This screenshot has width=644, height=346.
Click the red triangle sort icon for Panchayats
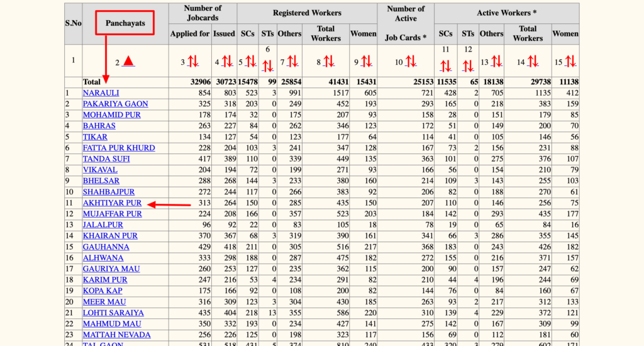pyautogui.click(x=128, y=61)
